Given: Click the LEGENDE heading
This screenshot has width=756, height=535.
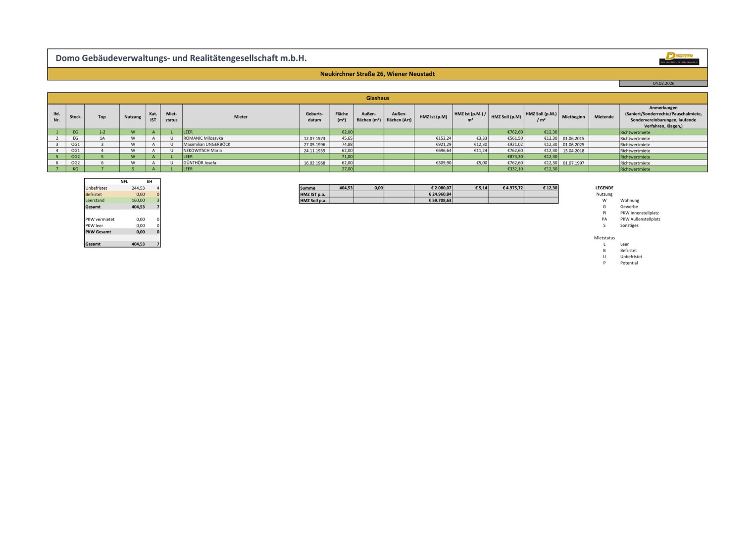Looking at the screenshot, I should [604, 188].
